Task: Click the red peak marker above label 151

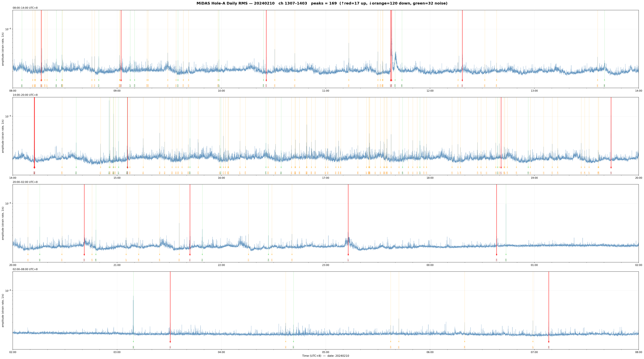Action: pyautogui.click(x=190, y=254)
